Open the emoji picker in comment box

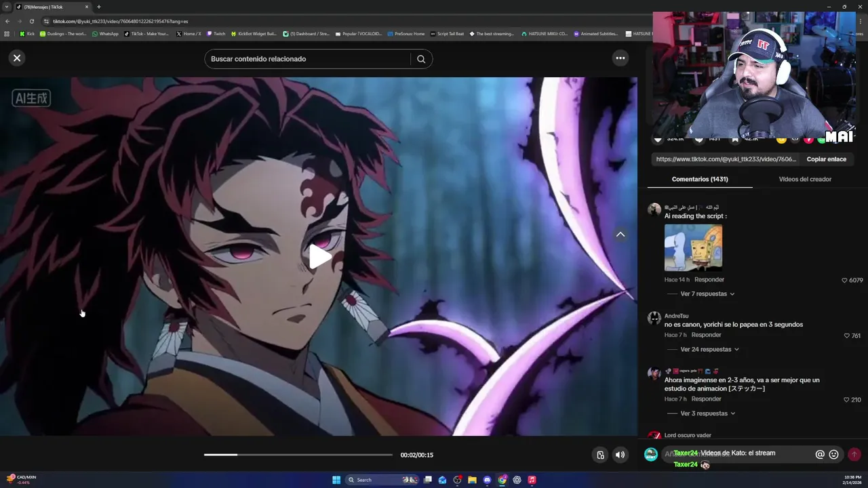[x=834, y=455]
